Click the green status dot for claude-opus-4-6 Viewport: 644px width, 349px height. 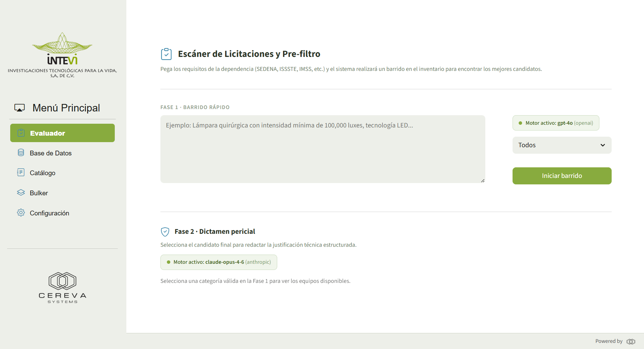[x=169, y=262]
